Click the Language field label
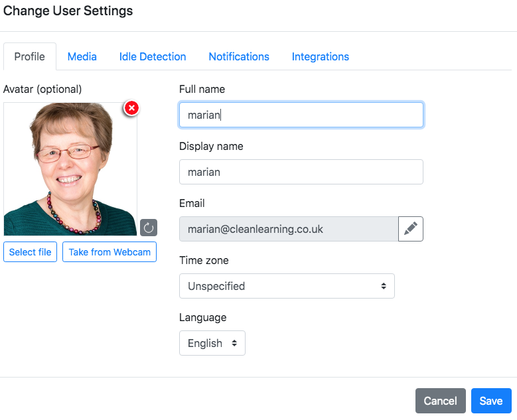 pyautogui.click(x=203, y=318)
